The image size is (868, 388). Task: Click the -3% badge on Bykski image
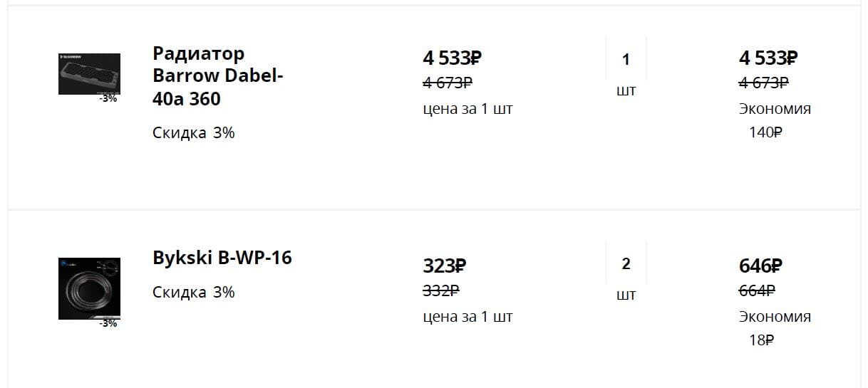108,323
